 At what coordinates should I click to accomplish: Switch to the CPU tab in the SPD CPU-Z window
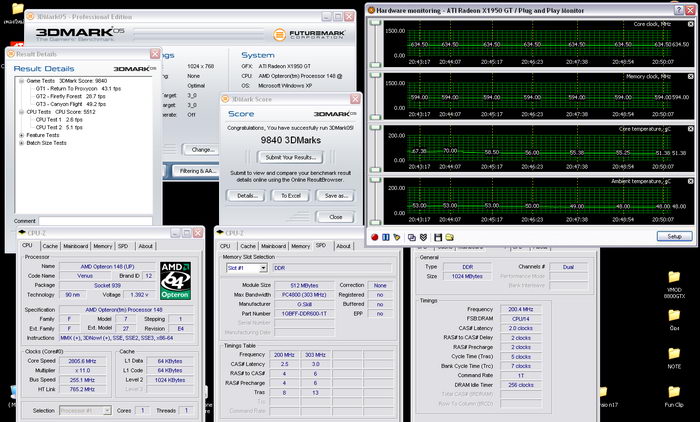click(x=225, y=246)
